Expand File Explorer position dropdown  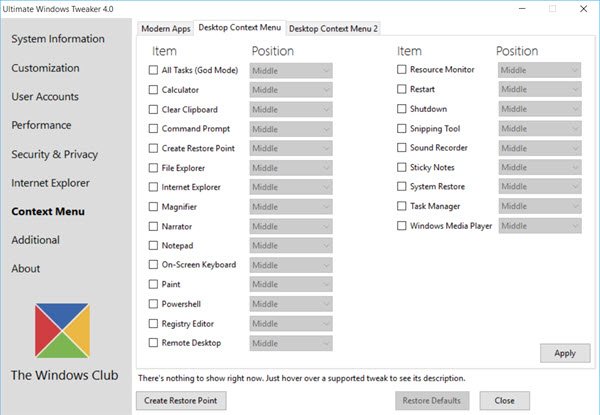coord(291,168)
